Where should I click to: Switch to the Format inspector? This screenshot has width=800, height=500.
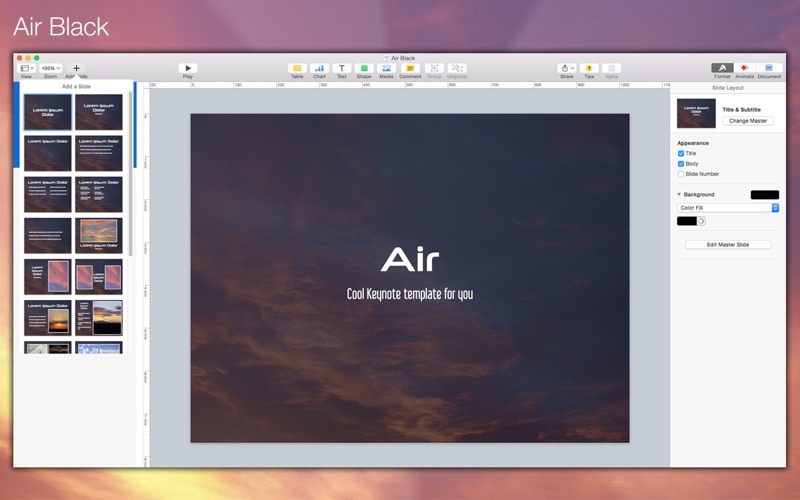[x=722, y=68]
